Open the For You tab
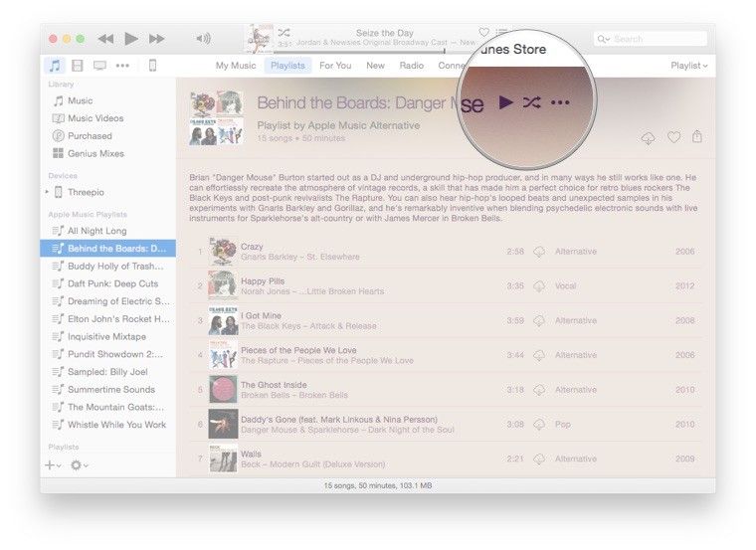The width and height of the screenshot is (756, 550). 335,66
